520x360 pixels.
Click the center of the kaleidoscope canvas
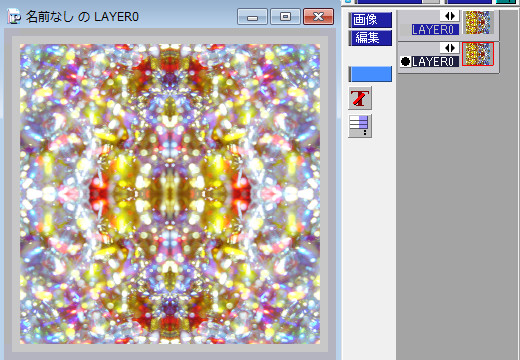pos(170,194)
